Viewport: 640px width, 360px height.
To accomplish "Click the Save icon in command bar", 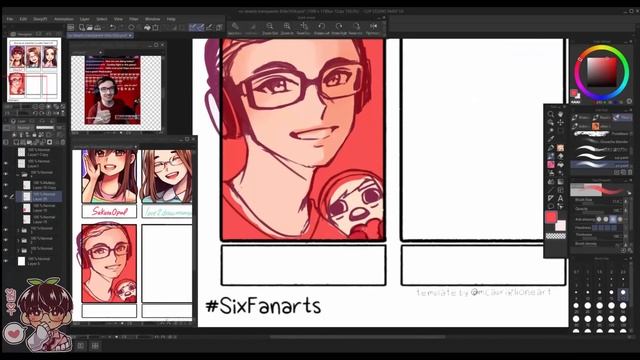I will pos(98,27).
